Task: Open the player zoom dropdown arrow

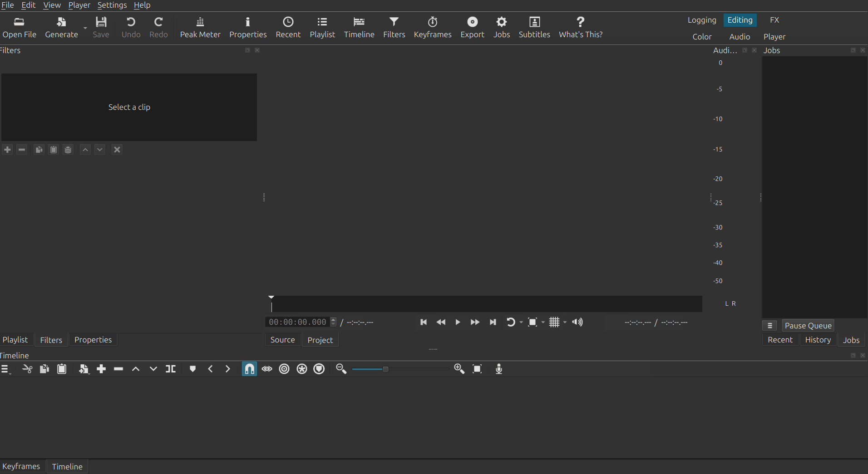Action: (543, 322)
